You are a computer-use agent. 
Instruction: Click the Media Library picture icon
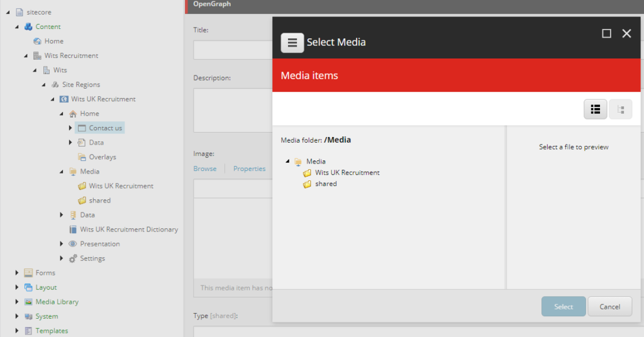pos(28,302)
